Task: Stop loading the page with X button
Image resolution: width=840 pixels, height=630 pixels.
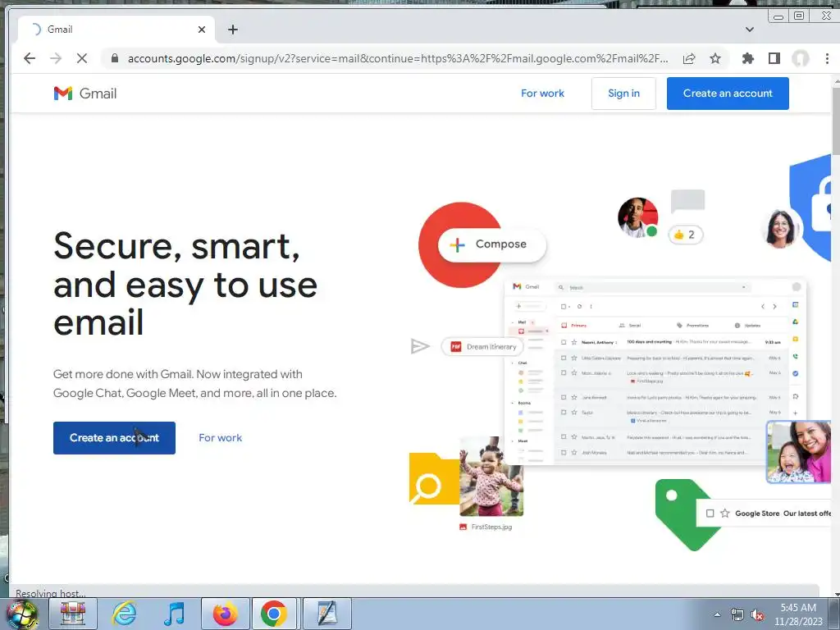Action: point(82,58)
